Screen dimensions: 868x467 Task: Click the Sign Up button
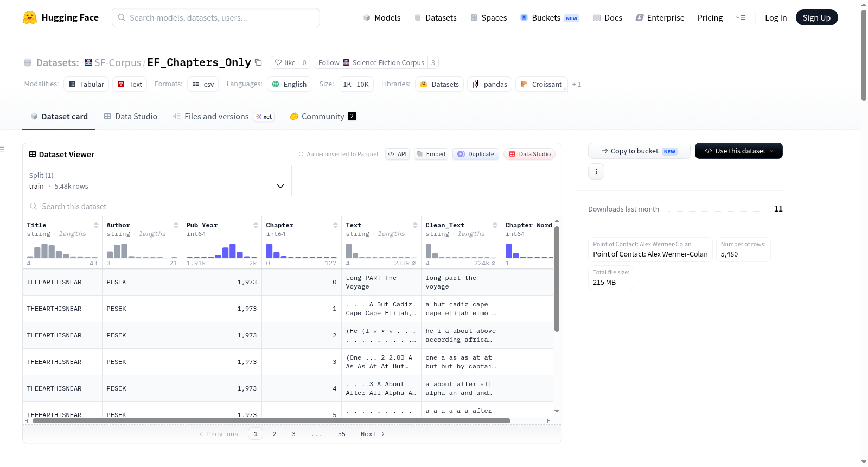coord(817,18)
